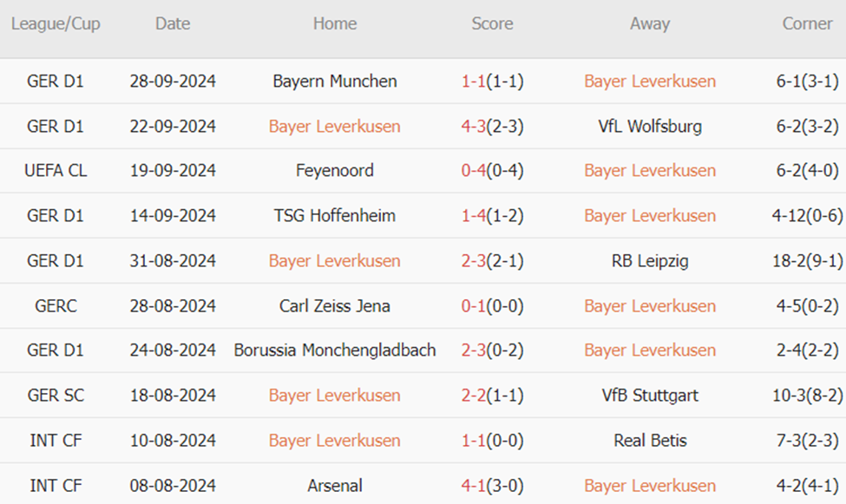
Task: Click the Away column header
Action: coord(650,24)
